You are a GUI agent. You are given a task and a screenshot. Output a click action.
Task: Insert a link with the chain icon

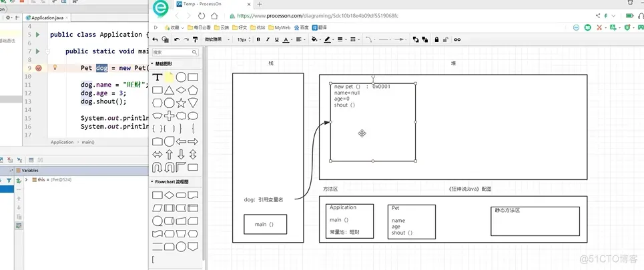point(456,39)
